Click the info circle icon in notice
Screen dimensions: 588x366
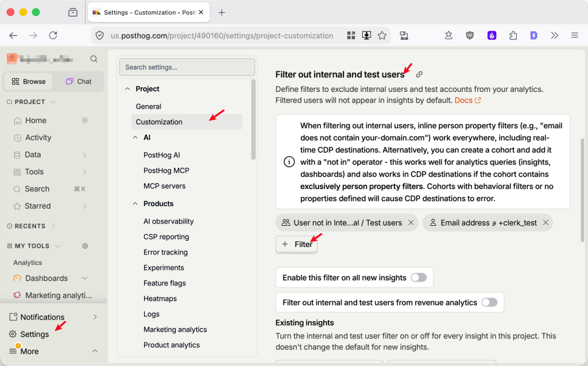(x=289, y=162)
